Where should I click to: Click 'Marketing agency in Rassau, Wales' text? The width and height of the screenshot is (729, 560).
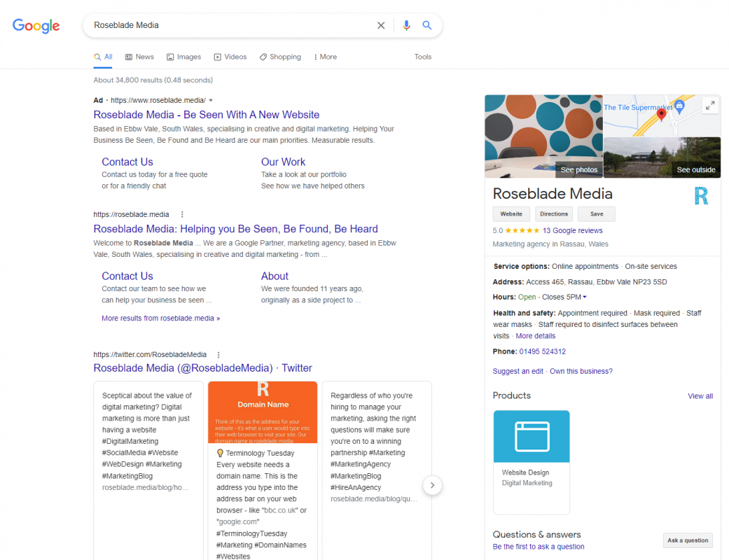pyautogui.click(x=550, y=244)
